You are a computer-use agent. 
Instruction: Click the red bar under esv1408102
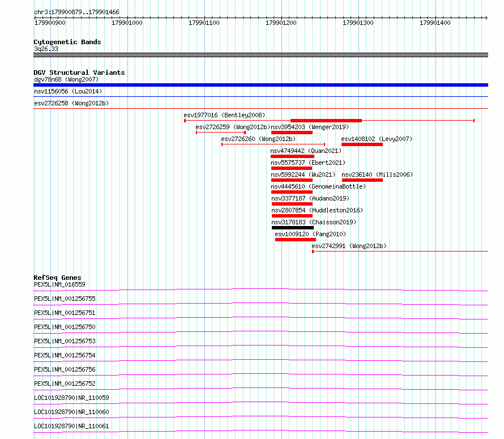[x=362, y=144]
